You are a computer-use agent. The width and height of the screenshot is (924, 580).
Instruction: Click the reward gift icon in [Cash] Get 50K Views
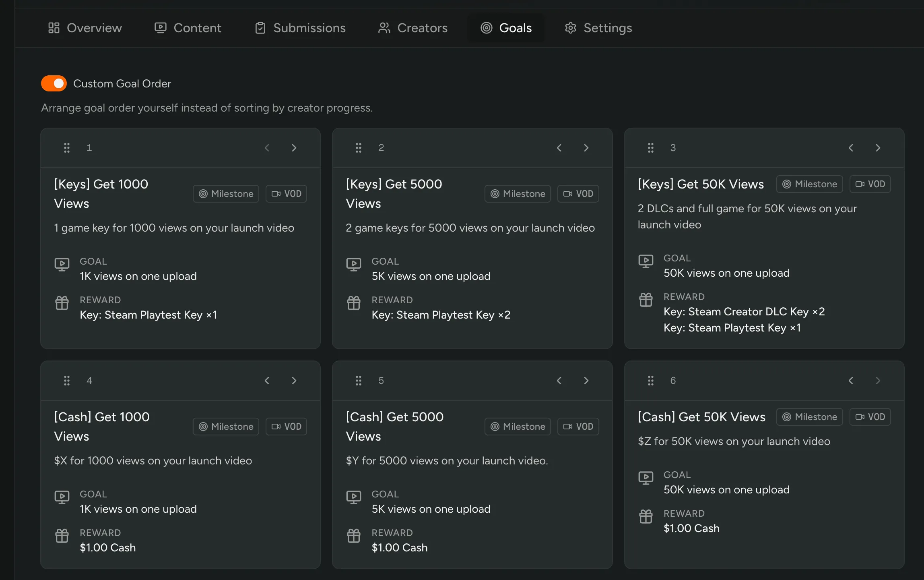(x=646, y=516)
